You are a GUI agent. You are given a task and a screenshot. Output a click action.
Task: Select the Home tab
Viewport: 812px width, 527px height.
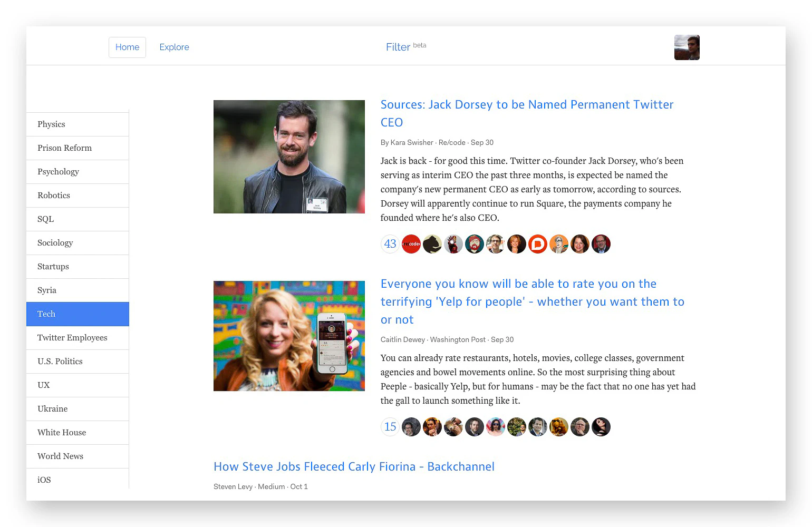pos(127,47)
